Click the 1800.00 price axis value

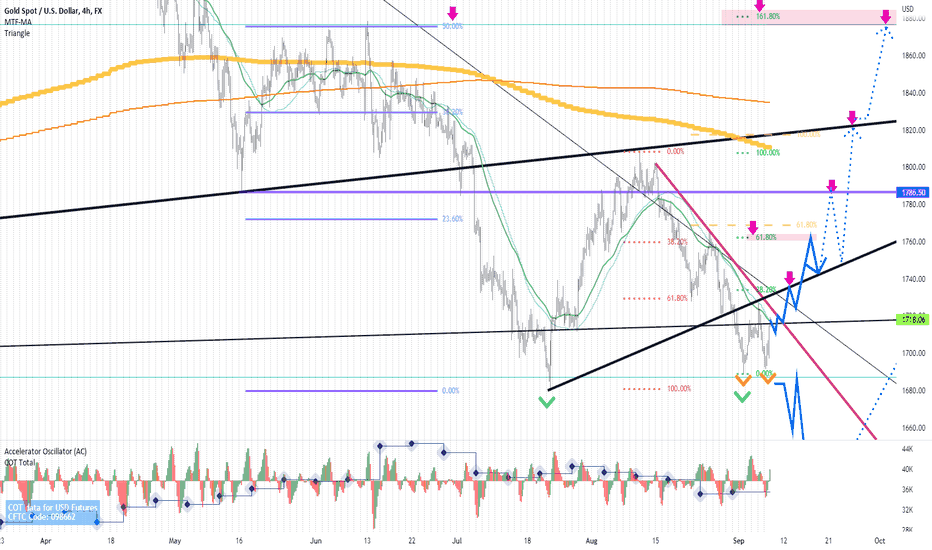point(913,167)
